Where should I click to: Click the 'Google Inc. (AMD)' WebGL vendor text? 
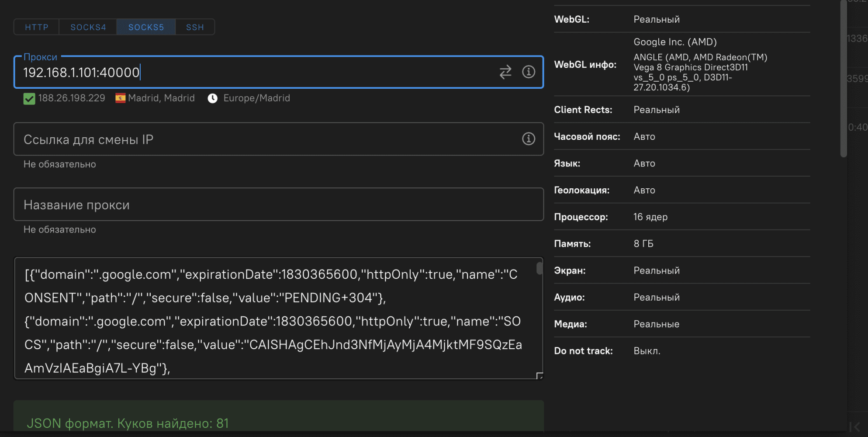675,42
